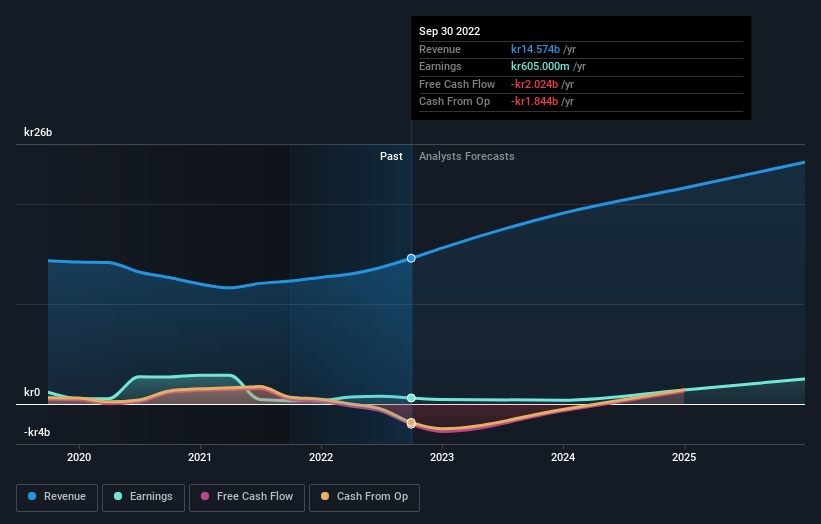Click the Analysts Forecasts label
This screenshot has height=524, width=821.
[x=467, y=157]
